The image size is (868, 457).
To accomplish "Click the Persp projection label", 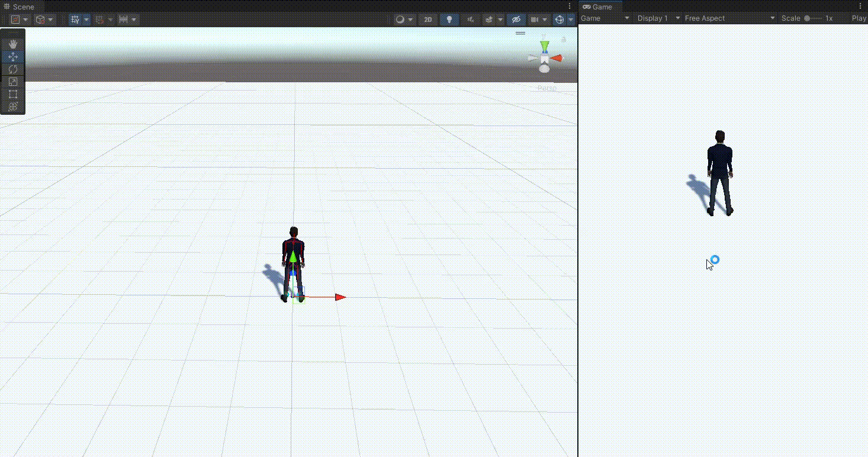I will [x=546, y=88].
